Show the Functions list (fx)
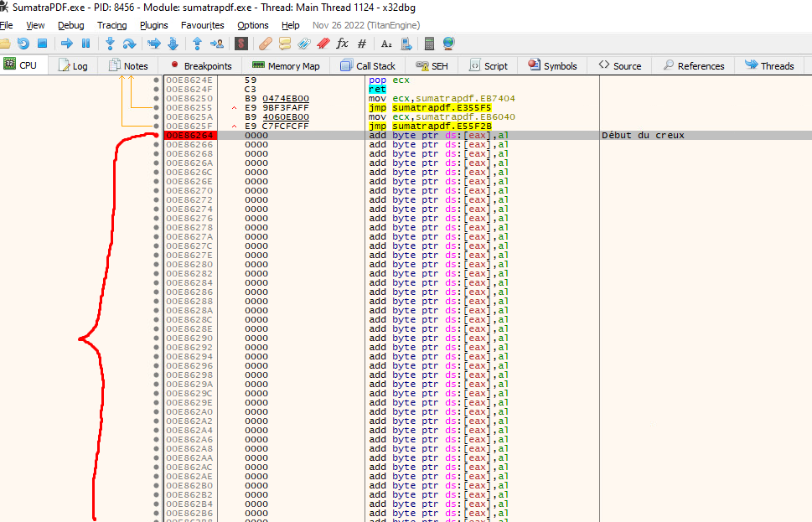 342,44
